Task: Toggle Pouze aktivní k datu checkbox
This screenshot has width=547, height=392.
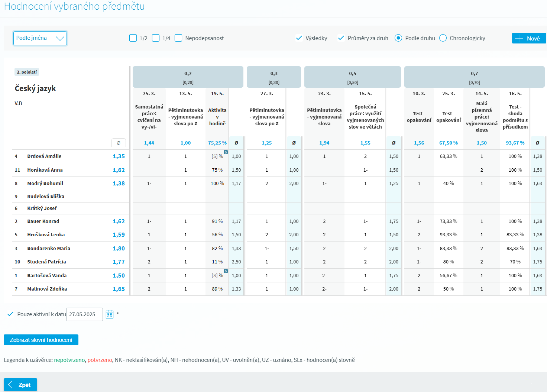Action: point(10,314)
